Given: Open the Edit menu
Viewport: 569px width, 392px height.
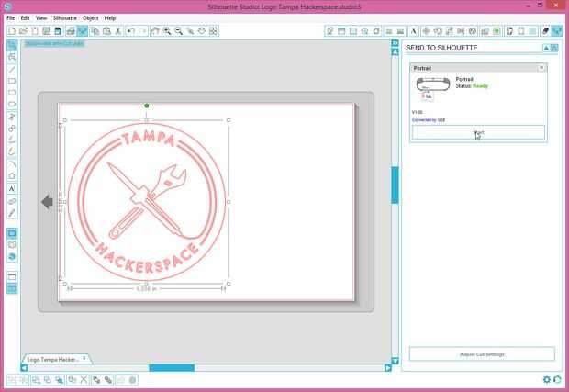Looking at the screenshot, I should click(25, 17).
